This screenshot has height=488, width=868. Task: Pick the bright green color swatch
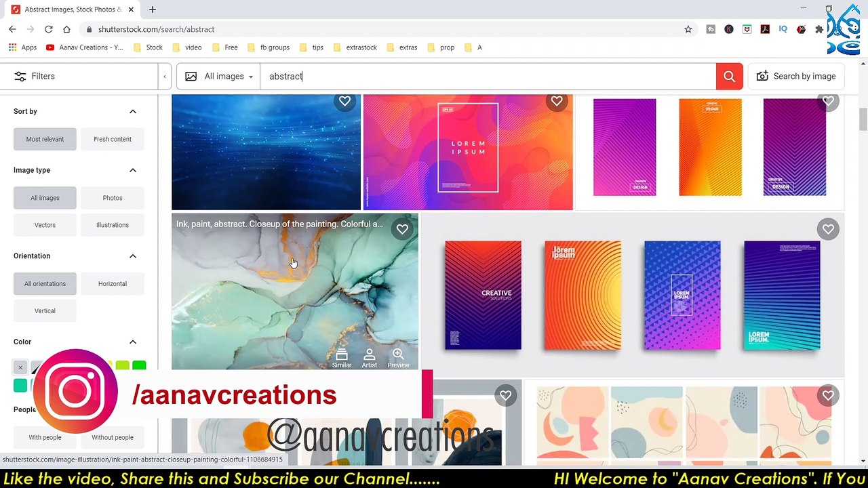[139, 367]
